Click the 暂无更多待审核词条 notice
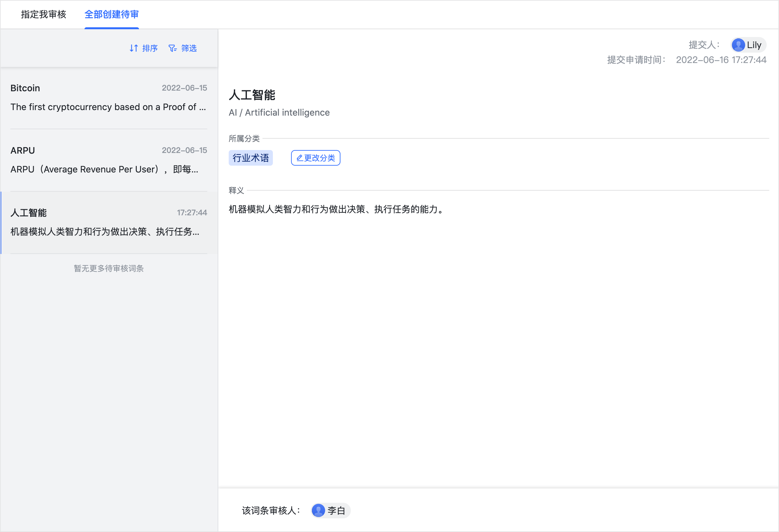 (x=109, y=269)
